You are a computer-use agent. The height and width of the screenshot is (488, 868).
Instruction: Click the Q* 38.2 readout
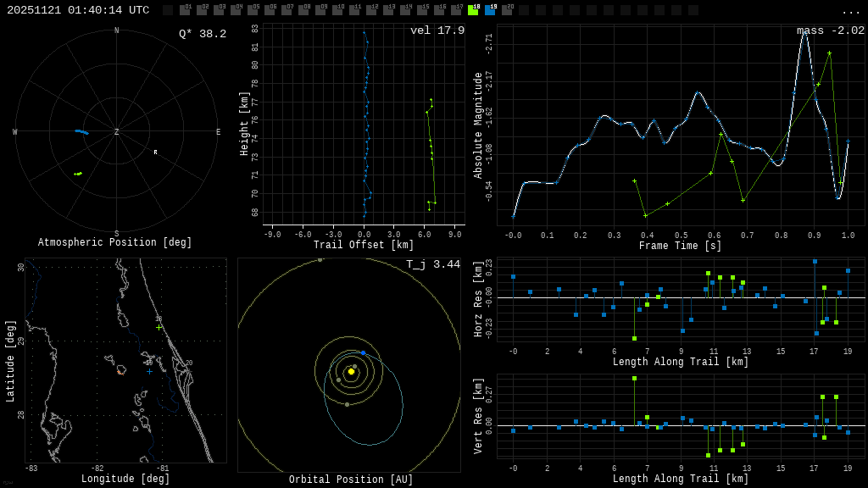click(202, 34)
